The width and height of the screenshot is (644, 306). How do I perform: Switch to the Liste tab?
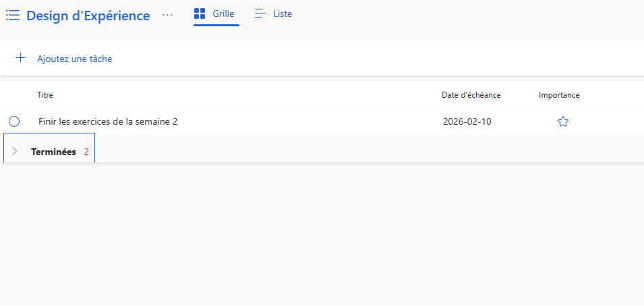point(283,13)
